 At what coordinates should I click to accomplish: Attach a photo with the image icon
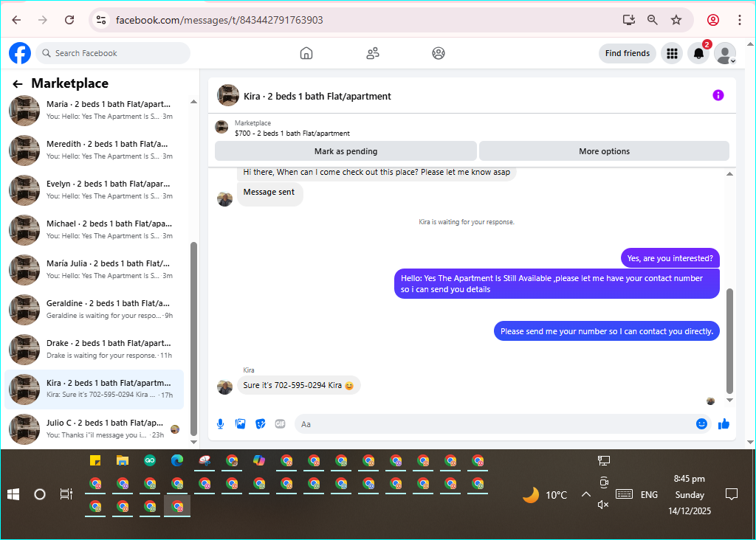point(240,424)
